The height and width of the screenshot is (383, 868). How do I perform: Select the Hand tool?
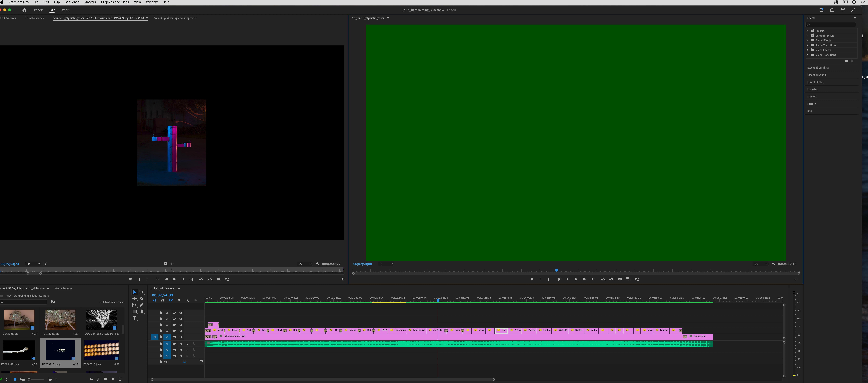(x=141, y=312)
